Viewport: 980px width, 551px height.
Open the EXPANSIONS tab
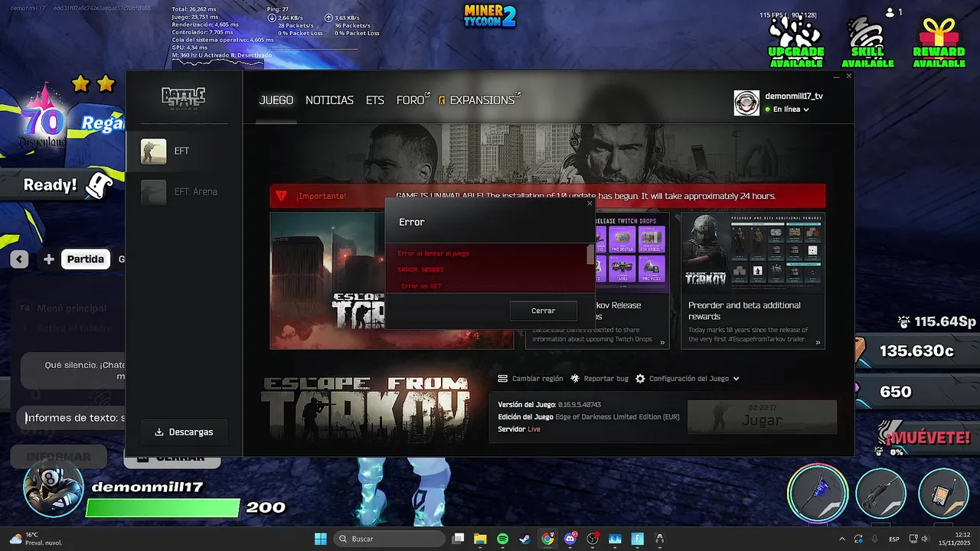pos(480,100)
